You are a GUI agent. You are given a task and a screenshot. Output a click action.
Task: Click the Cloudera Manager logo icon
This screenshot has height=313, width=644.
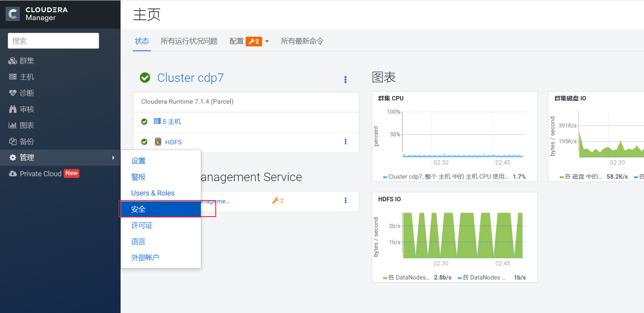click(x=13, y=14)
